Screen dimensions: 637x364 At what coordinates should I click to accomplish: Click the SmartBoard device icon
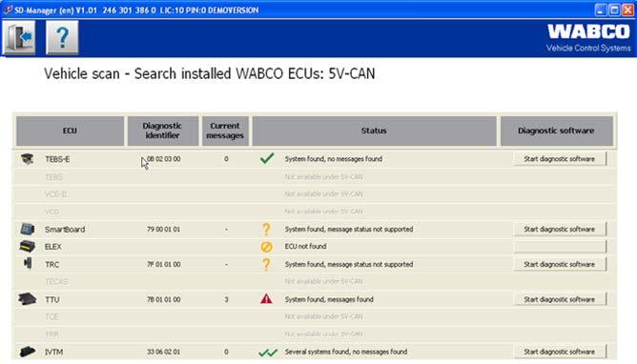pos(28,229)
